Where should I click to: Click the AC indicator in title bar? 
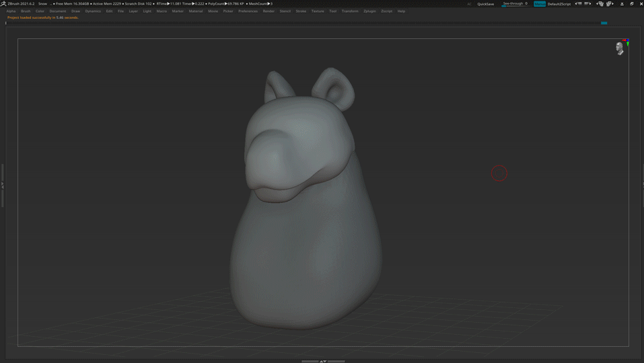point(469,4)
